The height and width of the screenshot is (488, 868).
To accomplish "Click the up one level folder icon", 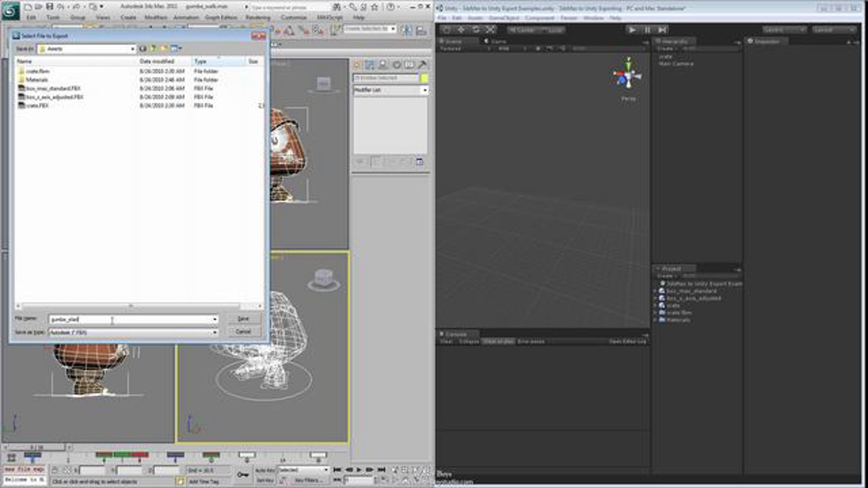I will [153, 48].
